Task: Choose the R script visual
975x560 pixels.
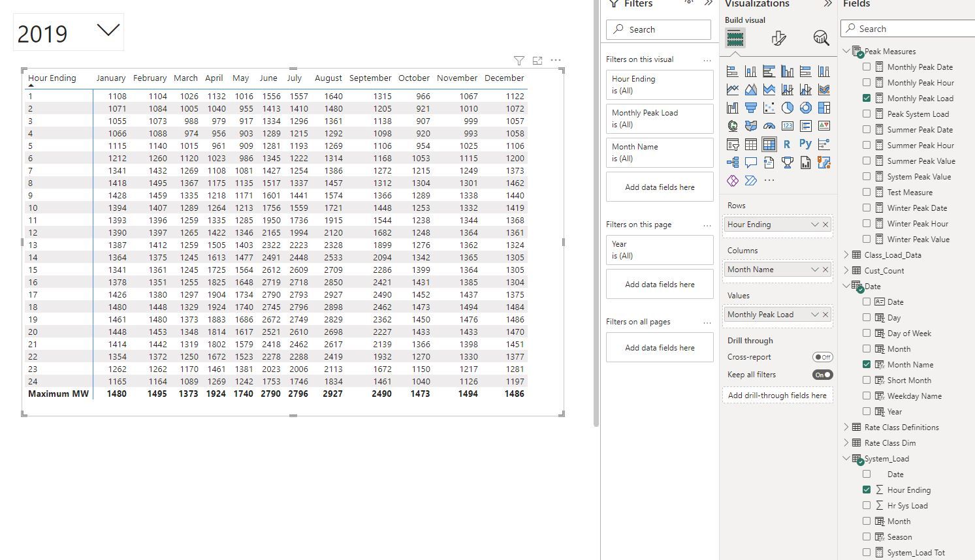Action: pos(788,144)
